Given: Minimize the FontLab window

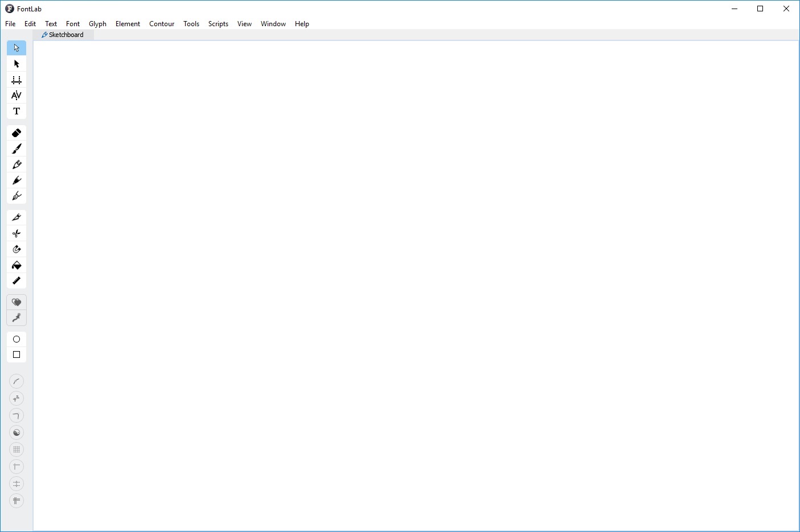Looking at the screenshot, I should tap(735, 9).
